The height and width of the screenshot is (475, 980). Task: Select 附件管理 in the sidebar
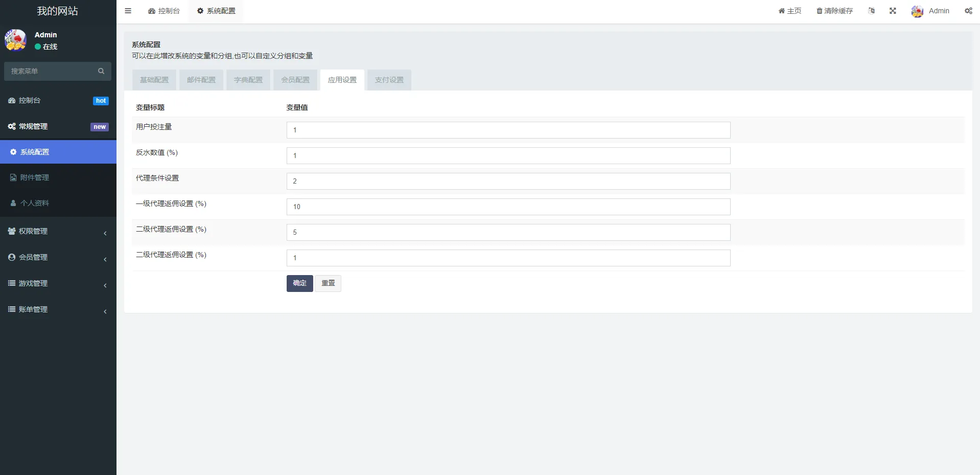(x=35, y=177)
